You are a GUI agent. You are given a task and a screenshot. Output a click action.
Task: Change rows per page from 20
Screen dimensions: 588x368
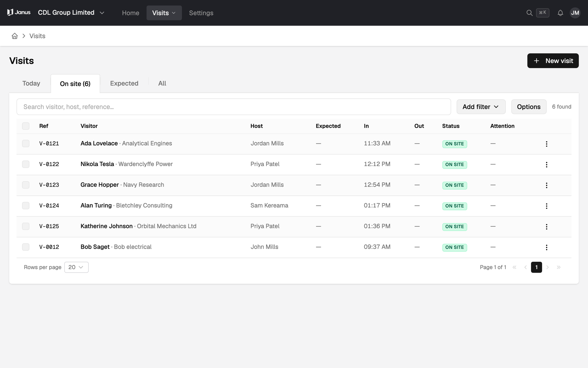[x=76, y=267]
